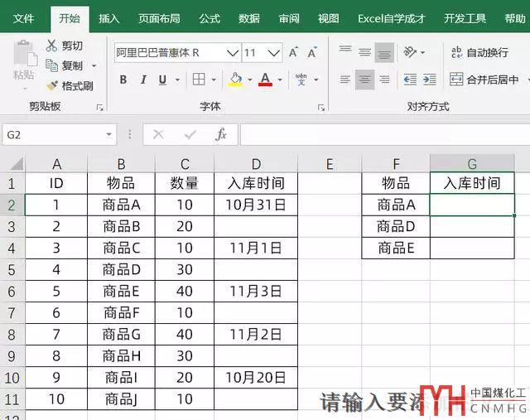This screenshot has width=530, height=420.
Task: Select row 5 header
Action: tap(12, 270)
